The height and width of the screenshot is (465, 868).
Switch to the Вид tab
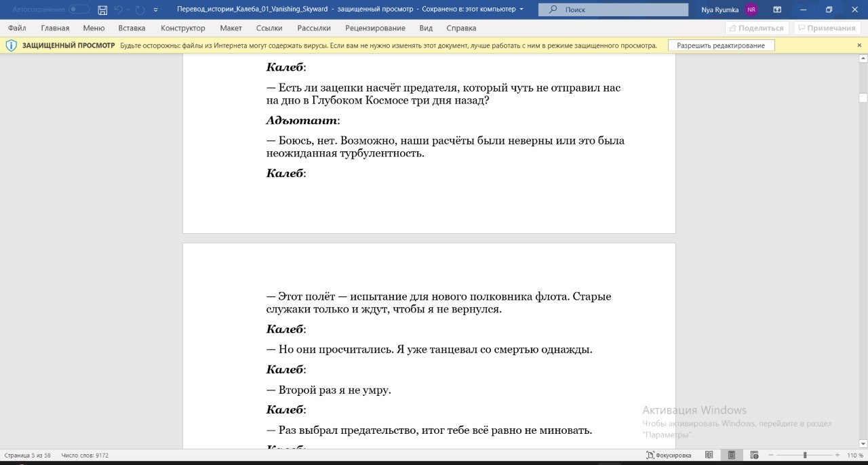click(426, 28)
